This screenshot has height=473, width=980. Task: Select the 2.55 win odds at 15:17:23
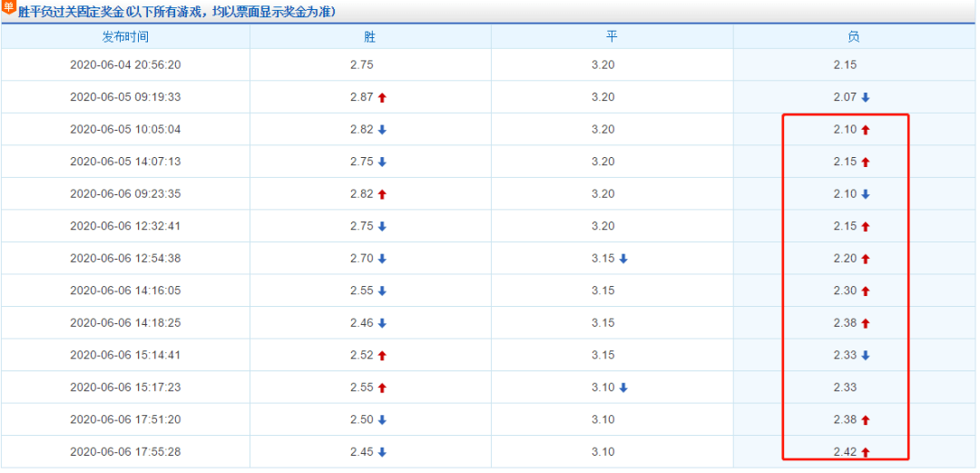point(361,388)
